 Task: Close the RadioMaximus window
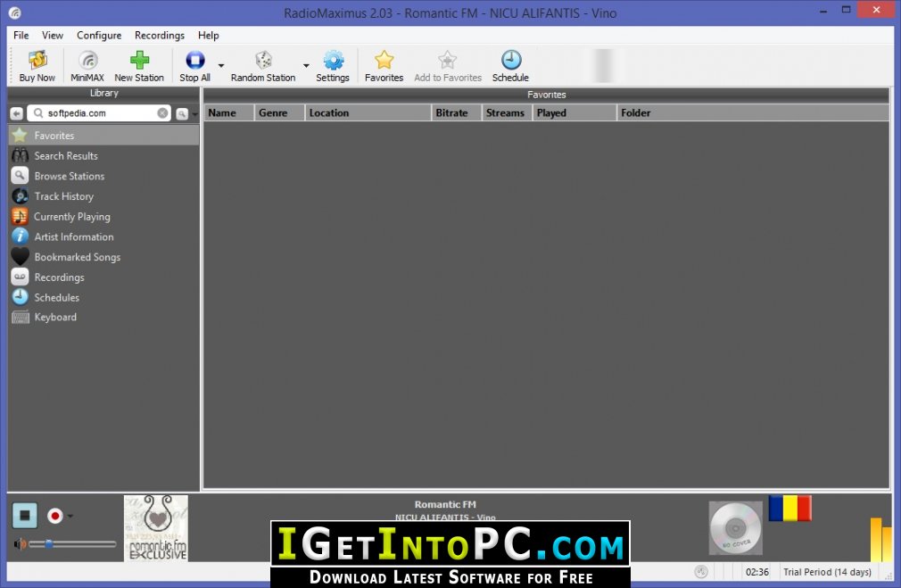876,10
